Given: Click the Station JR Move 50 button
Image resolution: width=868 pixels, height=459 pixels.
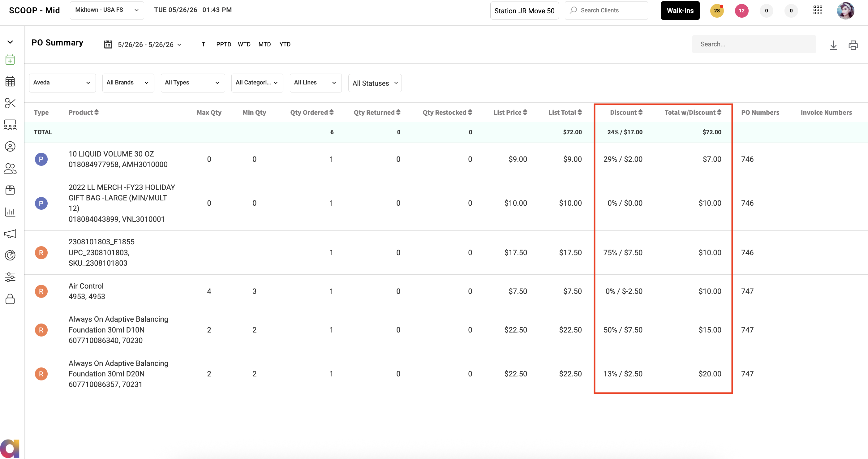Looking at the screenshot, I should tap(524, 11).
